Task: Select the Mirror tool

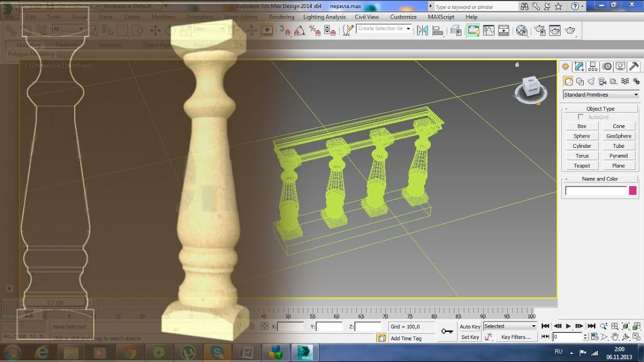Action: tap(423, 31)
